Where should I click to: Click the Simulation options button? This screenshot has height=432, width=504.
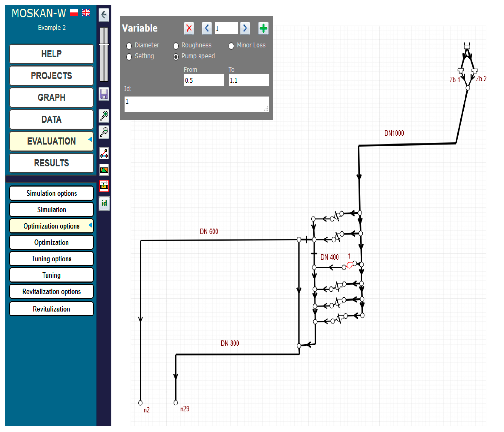click(x=52, y=193)
